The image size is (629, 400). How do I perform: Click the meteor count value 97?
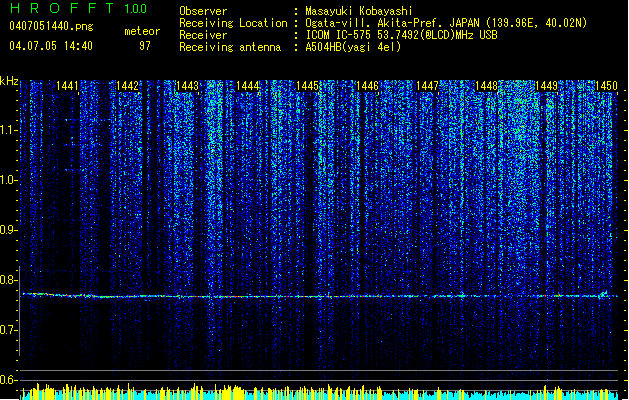click(x=145, y=46)
